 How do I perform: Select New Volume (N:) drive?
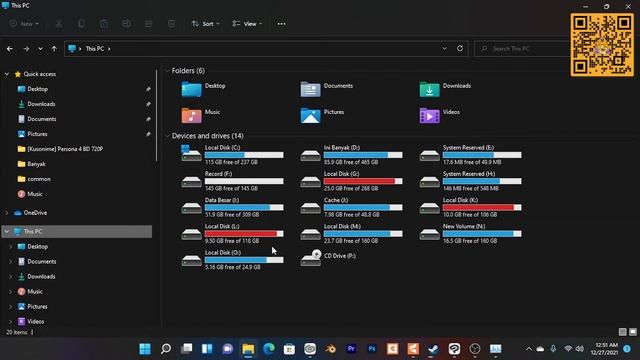click(x=471, y=233)
